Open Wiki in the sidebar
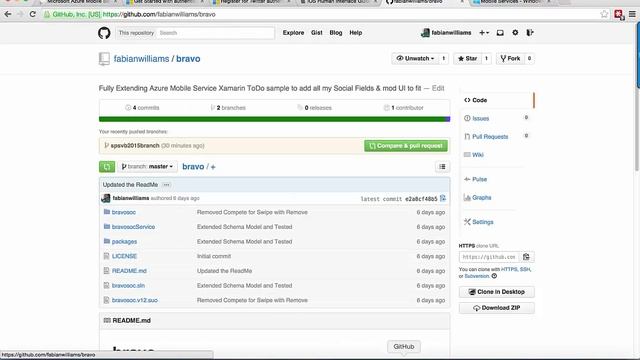 click(x=478, y=155)
